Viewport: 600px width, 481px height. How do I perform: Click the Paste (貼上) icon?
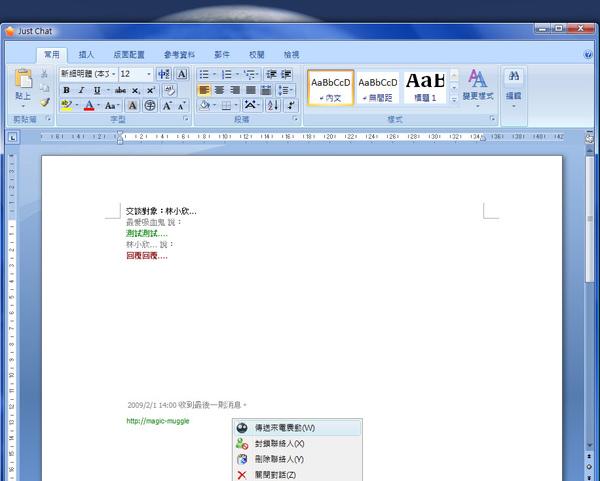pyautogui.click(x=23, y=80)
